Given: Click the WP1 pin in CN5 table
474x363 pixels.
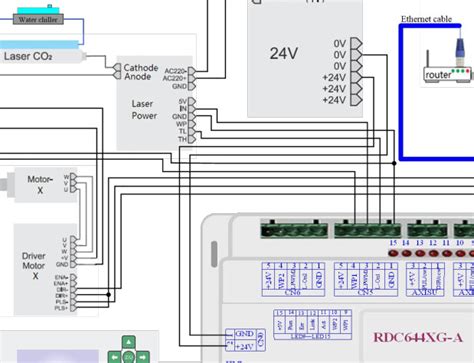Looking at the screenshot, I should click(354, 279).
